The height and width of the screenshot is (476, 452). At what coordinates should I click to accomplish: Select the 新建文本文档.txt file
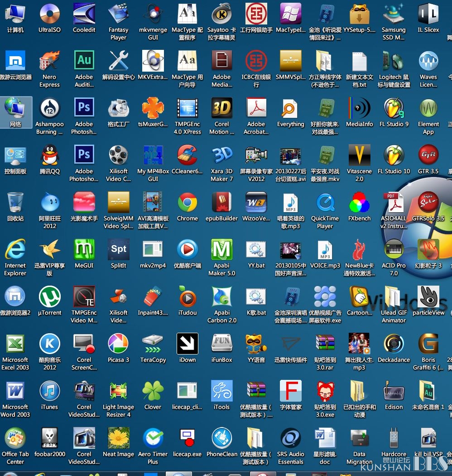click(360, 61)
